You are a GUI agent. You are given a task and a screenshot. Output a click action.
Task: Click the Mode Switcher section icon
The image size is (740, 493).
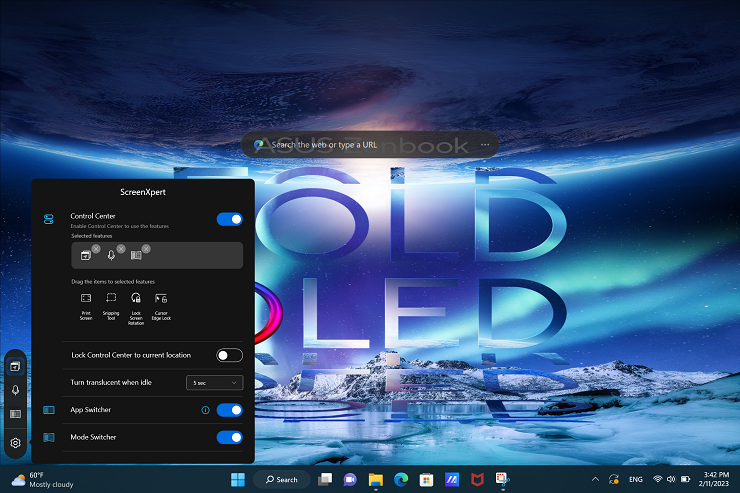pos(49,437)
